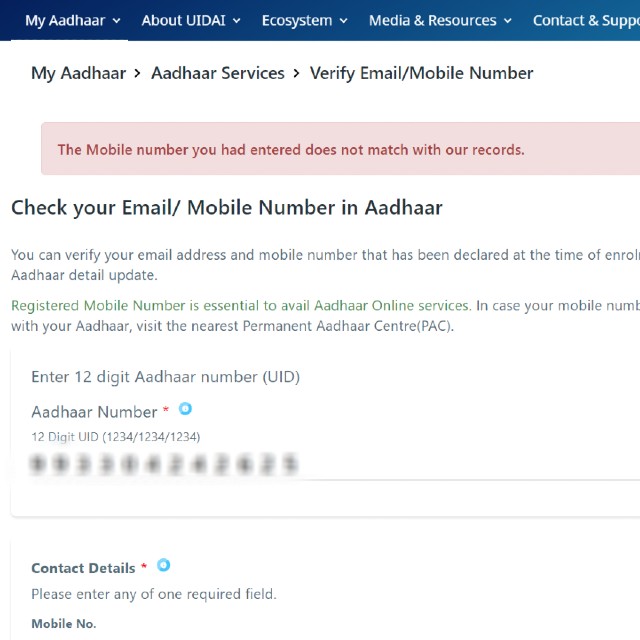Click the green Registered Mobile Number notice
The width and height of the screenshot is (640, 640).
240,305
